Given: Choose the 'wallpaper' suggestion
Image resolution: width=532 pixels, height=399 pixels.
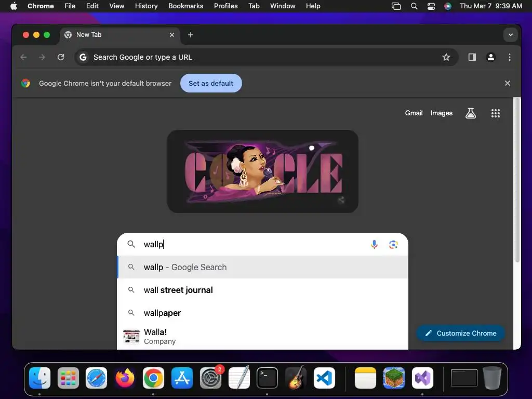Looking at the screenshot, I should coord(262,313).
